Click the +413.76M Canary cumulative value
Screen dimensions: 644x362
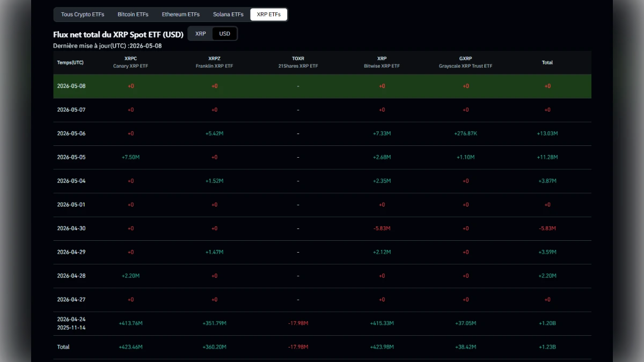(130, 323)
